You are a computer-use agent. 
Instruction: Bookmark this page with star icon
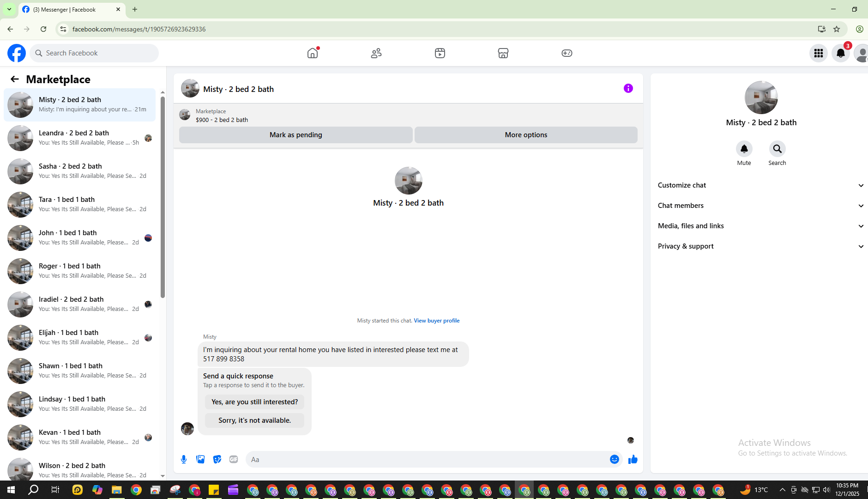(837, 29)
